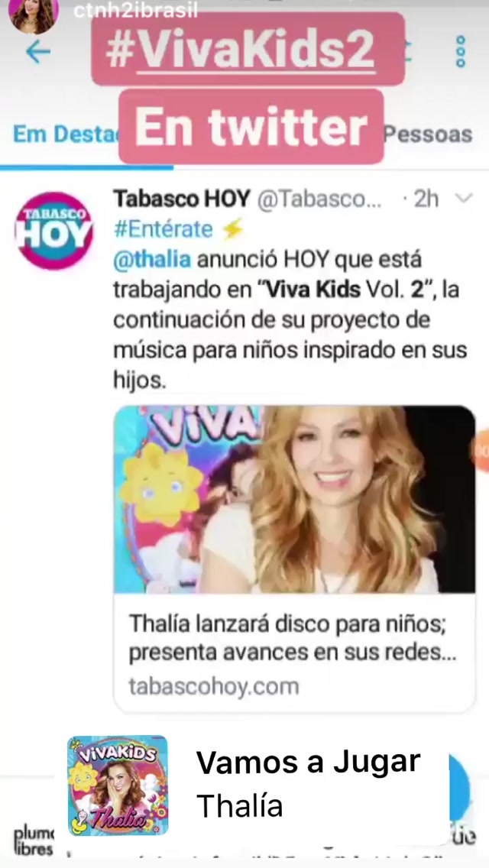Open the #Entérate hashtag
This screenshot has height=868, width=489.
click(x=163, y=228)
